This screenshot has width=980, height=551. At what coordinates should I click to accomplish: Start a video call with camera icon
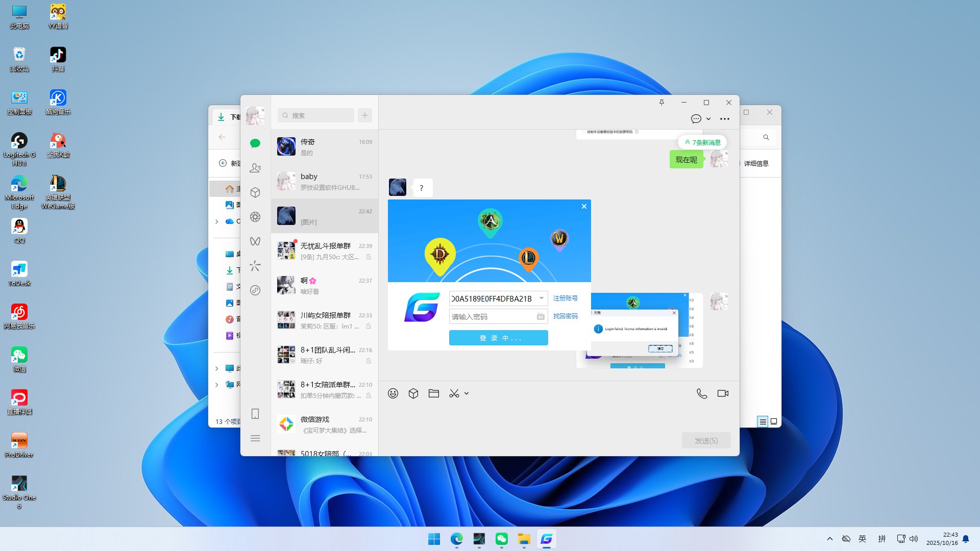723,393
